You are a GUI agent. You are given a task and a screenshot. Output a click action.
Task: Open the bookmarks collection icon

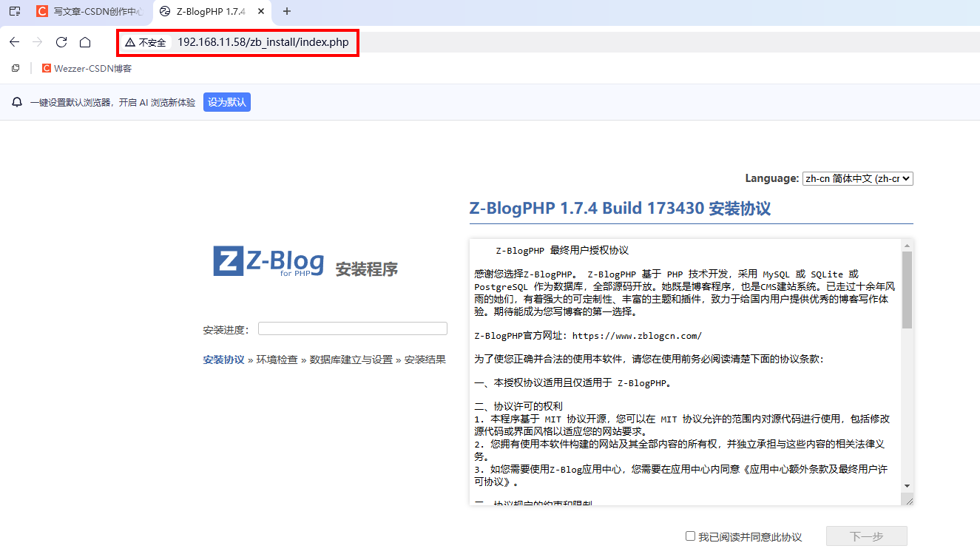(x=16, y=68)
